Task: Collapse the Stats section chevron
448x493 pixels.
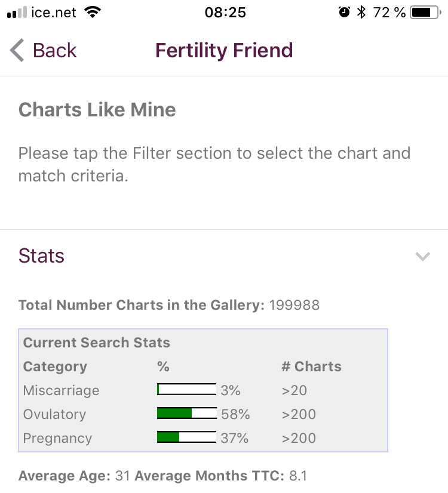Action: pyautogui.click(x=422, y=257)
